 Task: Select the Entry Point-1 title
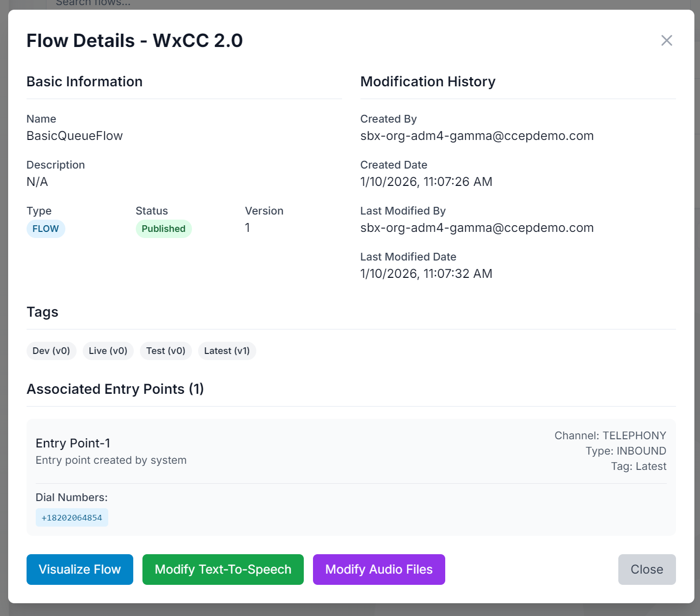click(73, 443)
